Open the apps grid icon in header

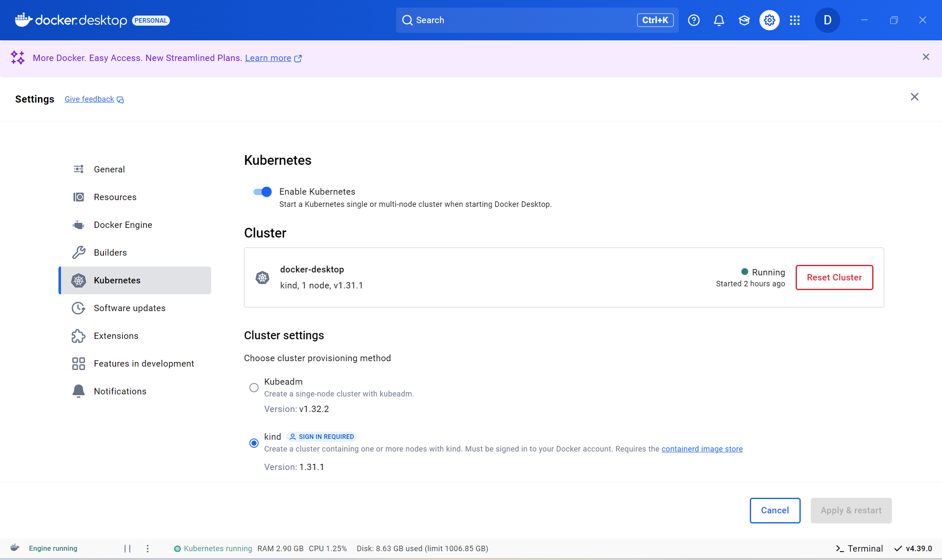795,20
